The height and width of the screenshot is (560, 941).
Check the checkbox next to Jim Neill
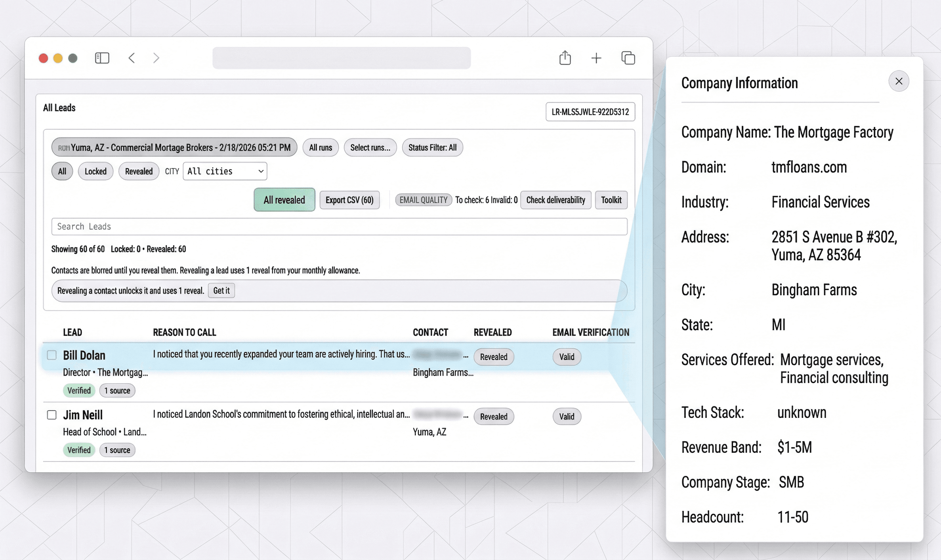(51, 415)
